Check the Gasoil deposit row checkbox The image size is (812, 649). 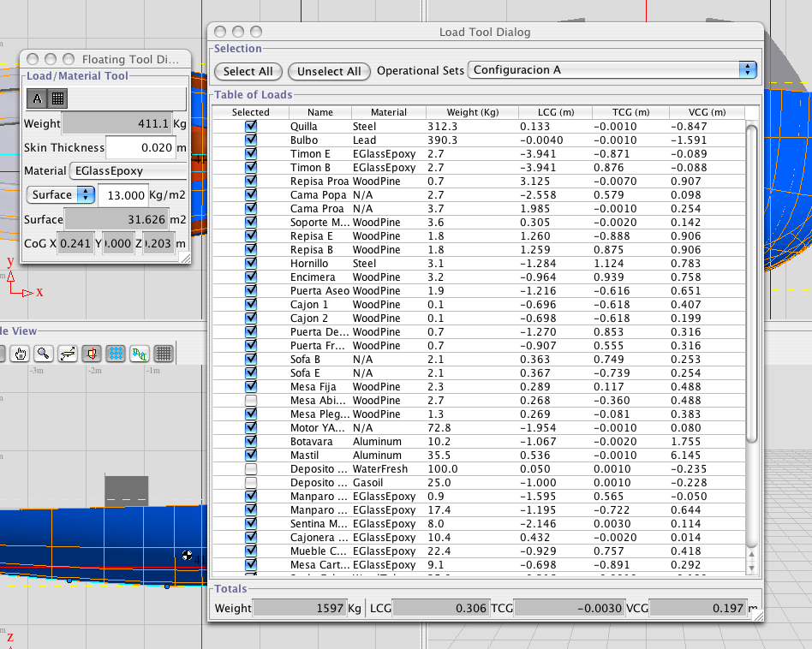point(251,482)
